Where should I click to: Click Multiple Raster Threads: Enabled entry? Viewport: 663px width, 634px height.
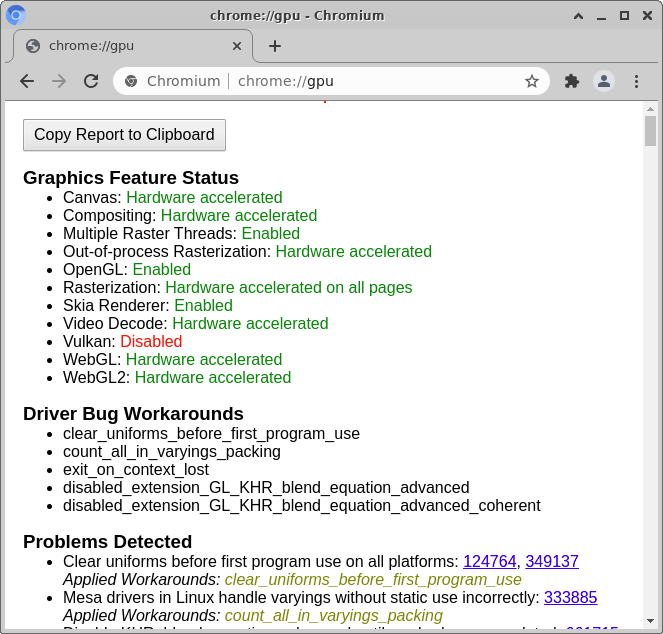(181, 233)
